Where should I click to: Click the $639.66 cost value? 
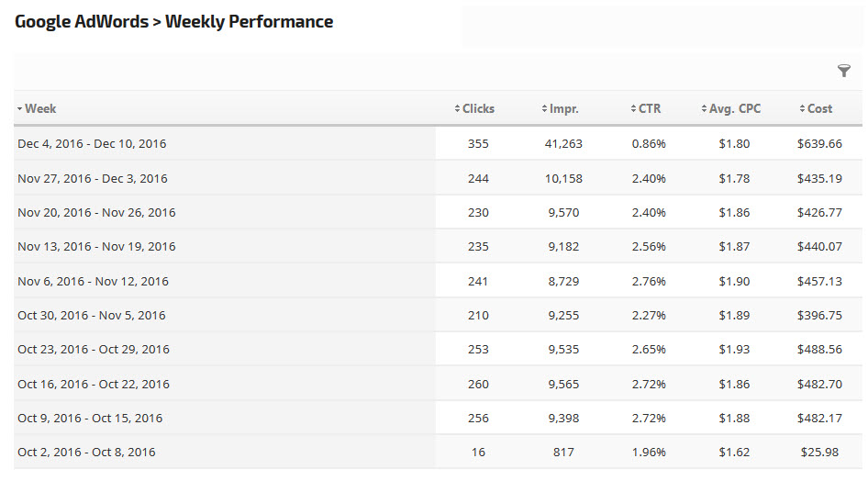click(x=819, y=144)
